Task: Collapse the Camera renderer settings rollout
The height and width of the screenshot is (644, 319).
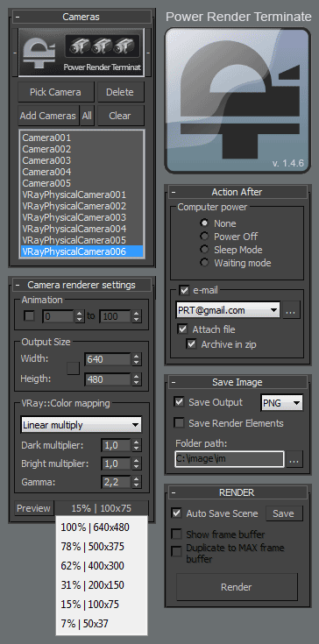Action: coord(18,285)
